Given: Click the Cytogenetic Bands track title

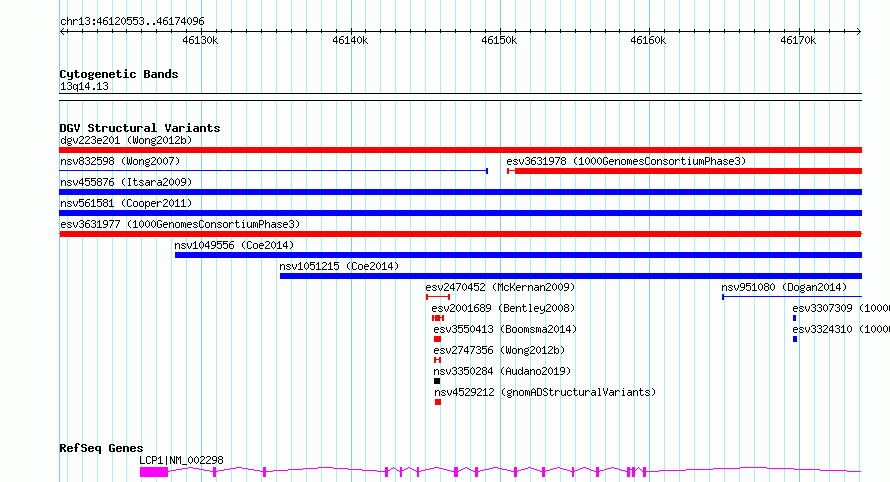Looking at the screenshot, I should click(x=119, y=74).
